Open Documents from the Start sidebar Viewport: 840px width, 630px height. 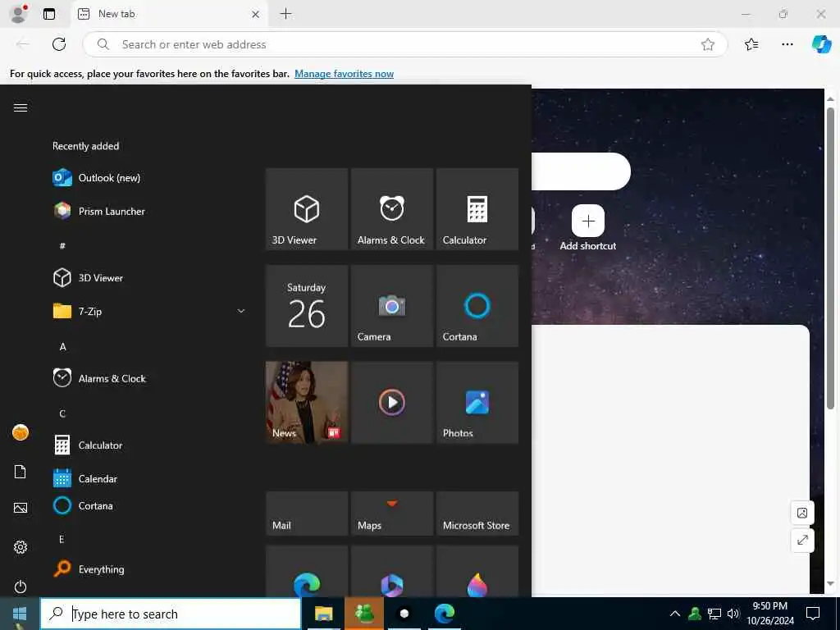pos(21,472)
